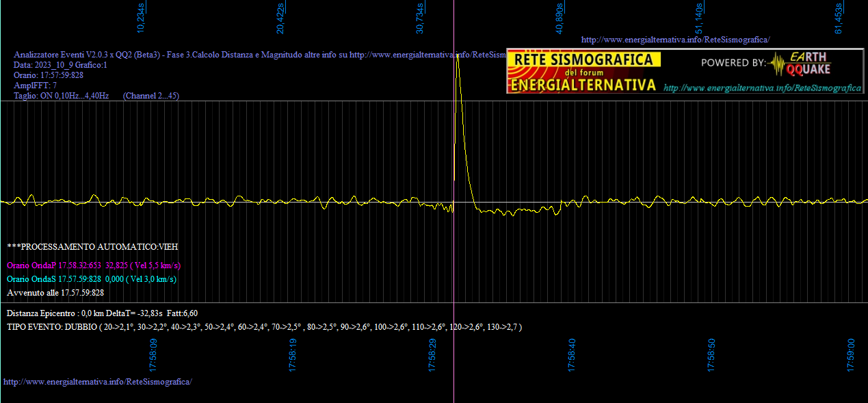Click the Analizzatore Eventi V2.0.3 title line
The width and height of the screenshot is (868, 403).
pyautogui.click(x=260, y=54)
